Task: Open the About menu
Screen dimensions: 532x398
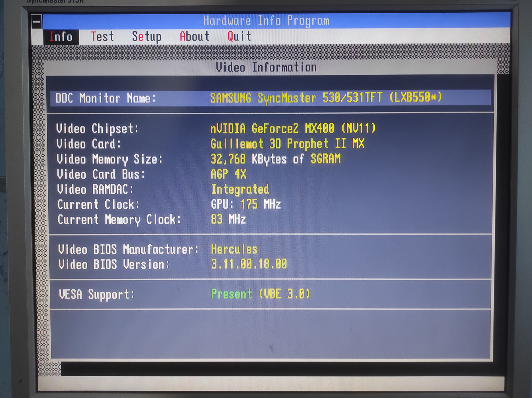Action: point(194,36)
